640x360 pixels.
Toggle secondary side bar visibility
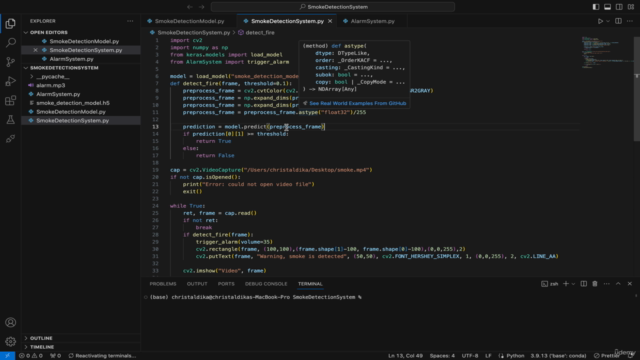[x=619, y=7]
